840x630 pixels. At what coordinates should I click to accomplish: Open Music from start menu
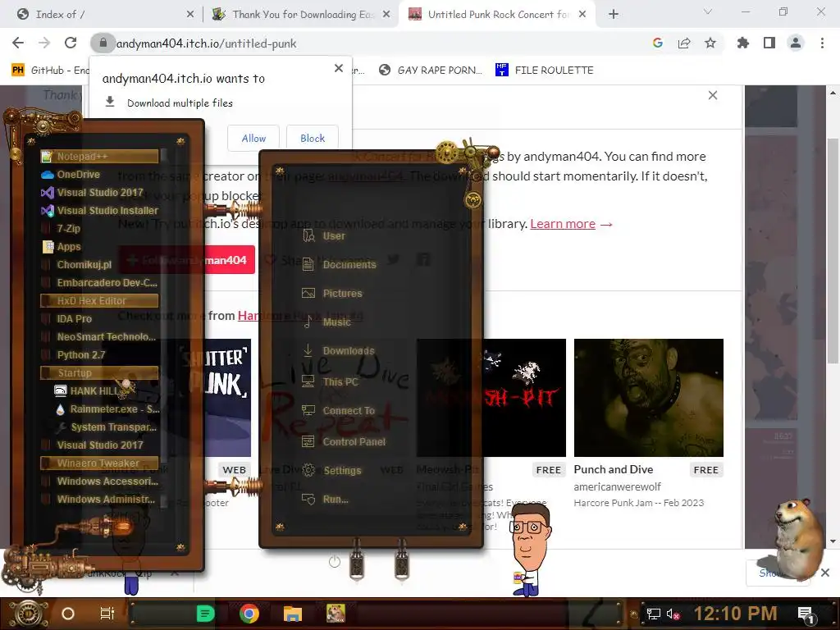tap(326, 322)
